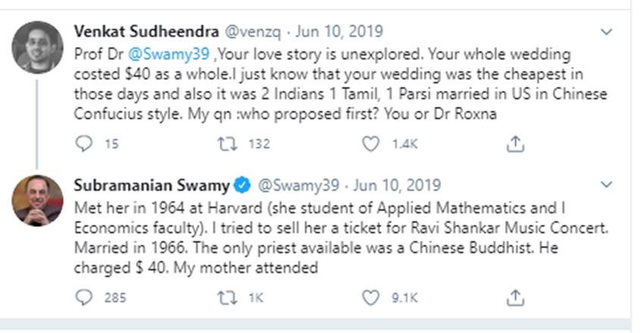This screenshot has width=644, height=333.
Task: Like Venkat Sudheendra's tweet
Action: pyautogui.click(x=370, y=143)
